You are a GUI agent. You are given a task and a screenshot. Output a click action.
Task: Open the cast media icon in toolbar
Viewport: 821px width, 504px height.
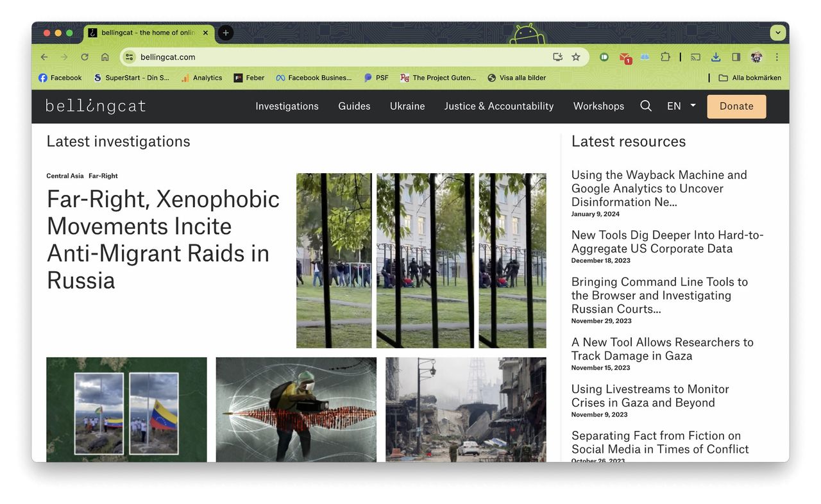click(x=695, y=57)
